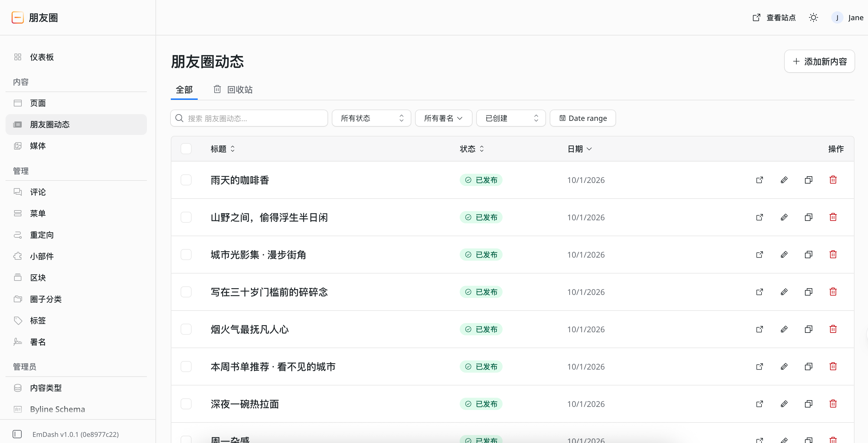
Task: Open the 烟火气最抚凡人心 post title
Action: click(249, 329)
